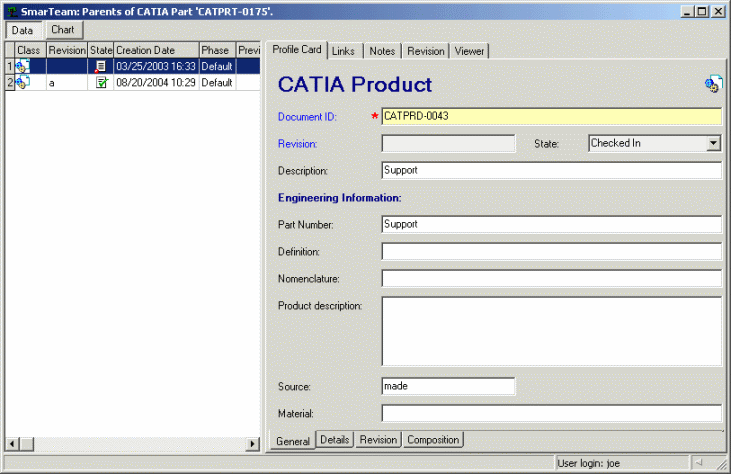This screenshot has height=474, width=731.
Task: Click the Nomenclature field
Action: (552, 278)
